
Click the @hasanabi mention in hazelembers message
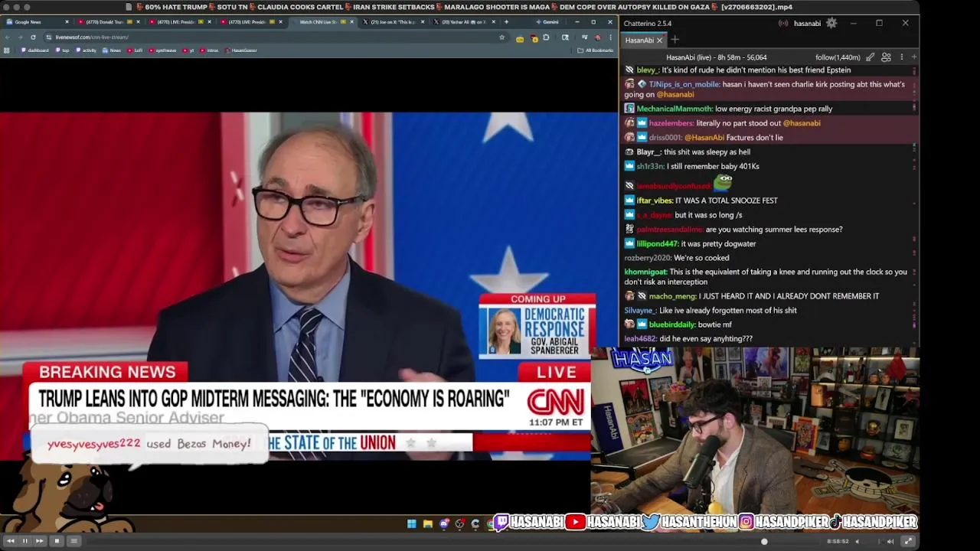click(x=801, y=123)
